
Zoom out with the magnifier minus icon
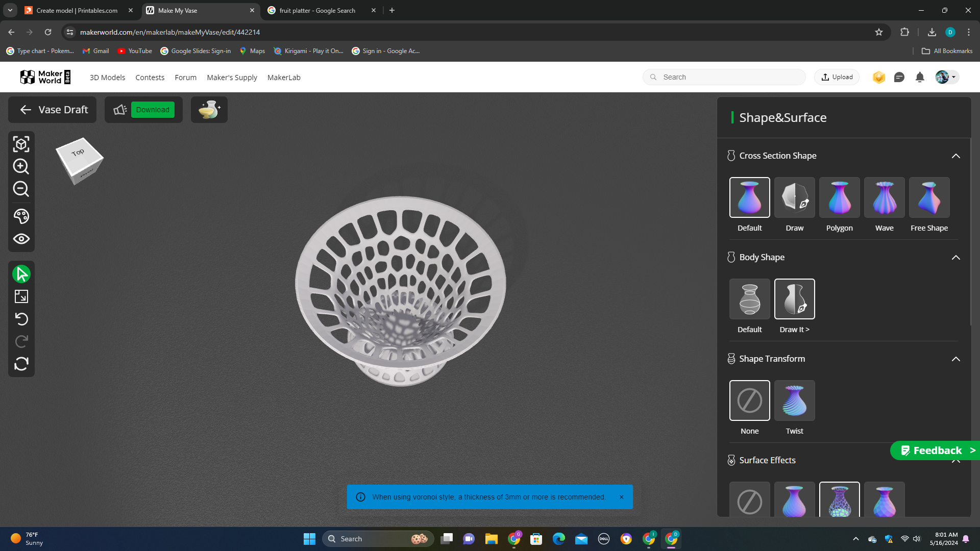(21, 189)
